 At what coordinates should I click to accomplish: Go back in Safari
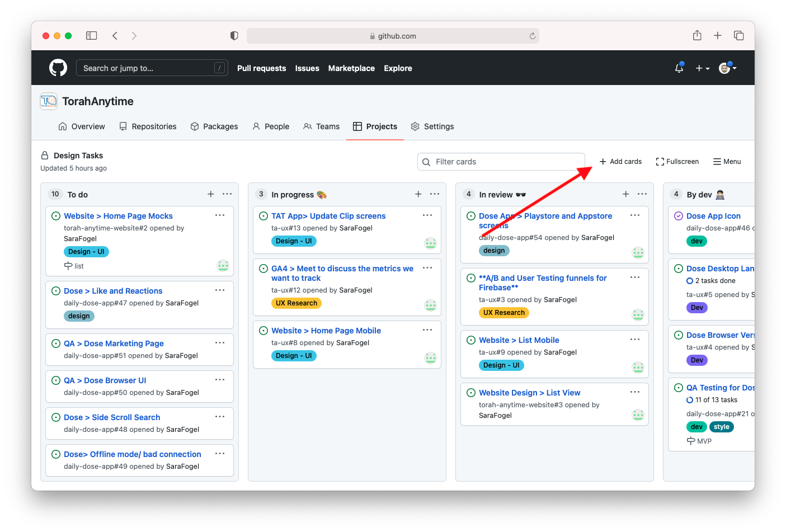click(115, 36)
